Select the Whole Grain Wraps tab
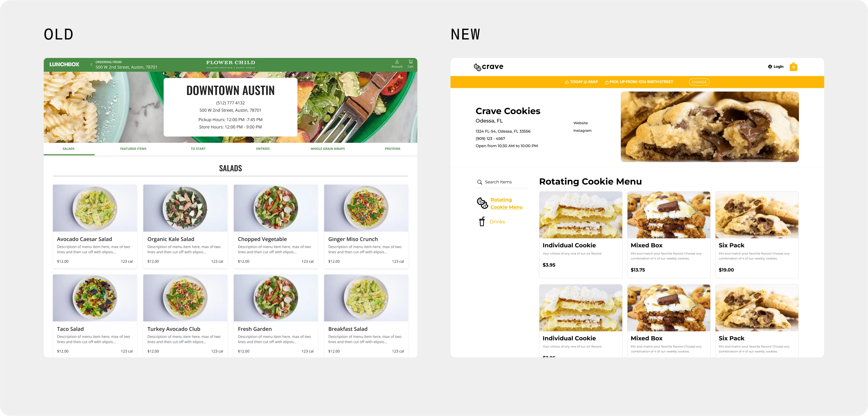Image resolution: width=868 pixels, height=416 pixels. tap(327, 149)
